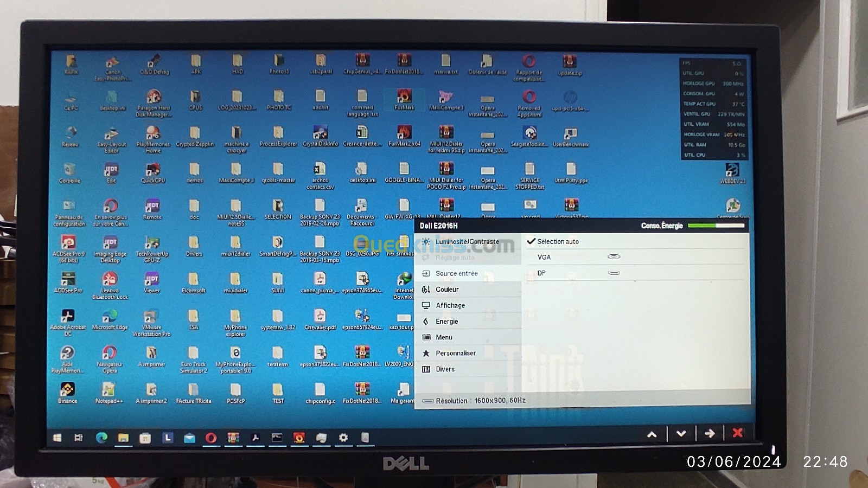Click the TEMP ACT GPU overlay row
The height and width of the screenshot is (488, 868).
[x=714, y=104]
